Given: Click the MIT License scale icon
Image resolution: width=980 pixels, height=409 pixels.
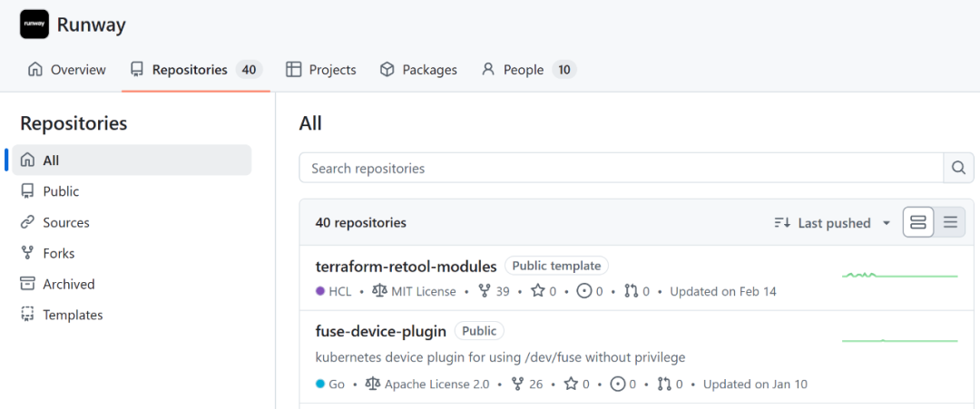Looking at the screenshot, I should tap(379, 291).
